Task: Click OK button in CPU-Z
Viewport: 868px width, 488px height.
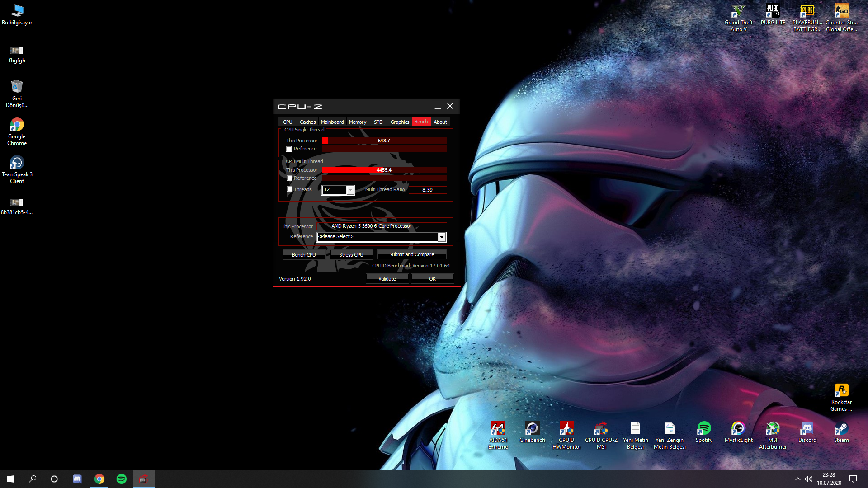Action: [x=432, y=279]
